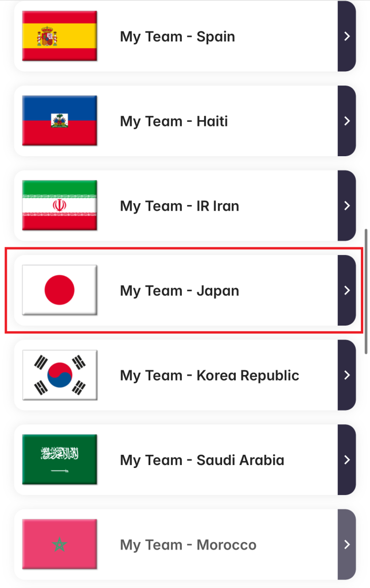Tap the Saudi Arabia flag icon
Image resolution: width=370 pixels, height=588 pixels.
(60, 459)
